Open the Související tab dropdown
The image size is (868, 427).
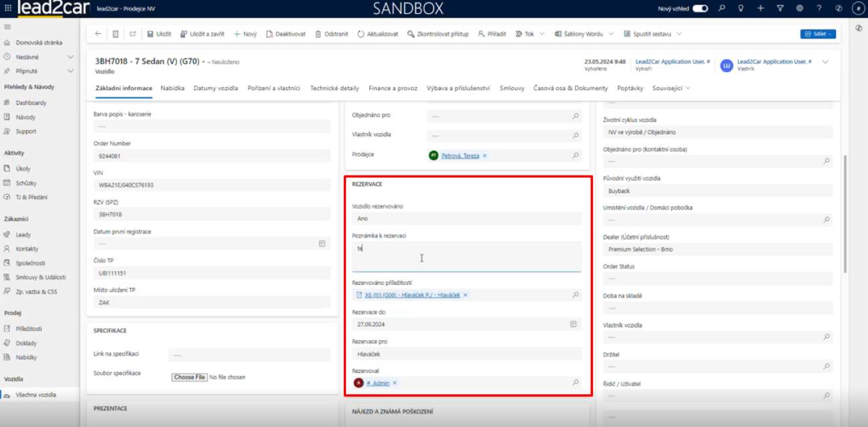coord(671,88)
